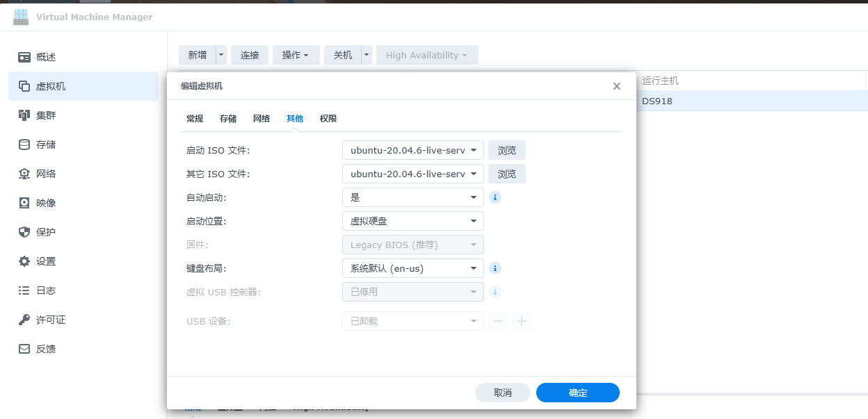
Task: Open the 键盘布局 dropdown
Action: 412,268
